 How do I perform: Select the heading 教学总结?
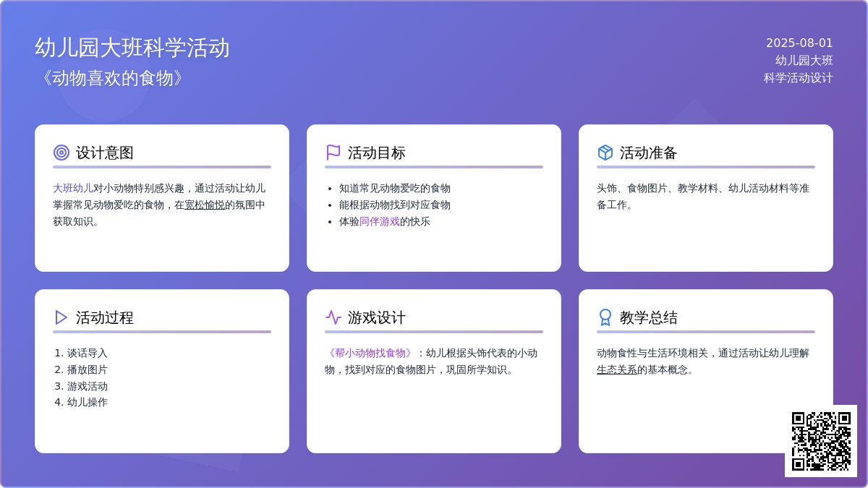649,317
